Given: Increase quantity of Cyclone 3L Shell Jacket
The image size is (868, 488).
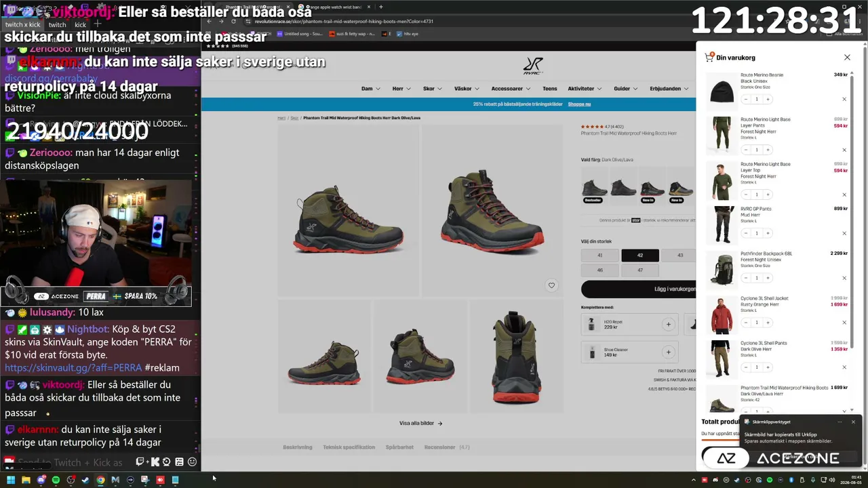Looking at the screenshot, I should (768, 323).
